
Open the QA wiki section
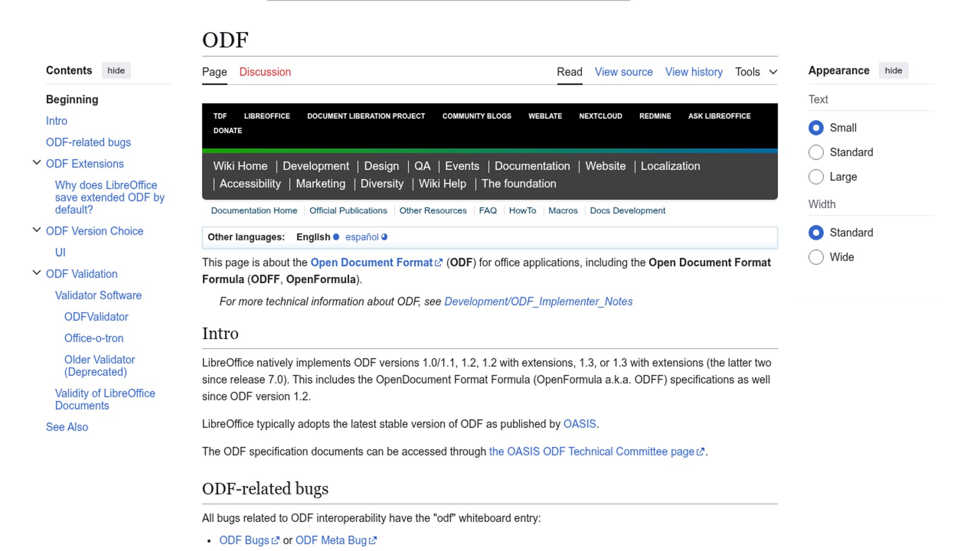coord(422,166)
